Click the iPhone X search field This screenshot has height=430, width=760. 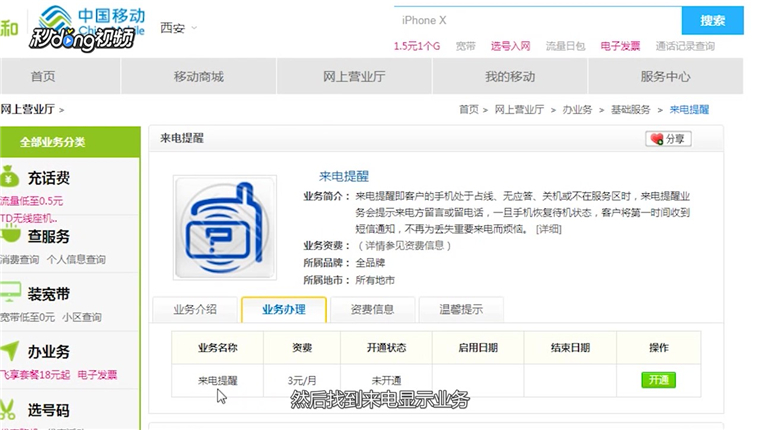point(538,20)
